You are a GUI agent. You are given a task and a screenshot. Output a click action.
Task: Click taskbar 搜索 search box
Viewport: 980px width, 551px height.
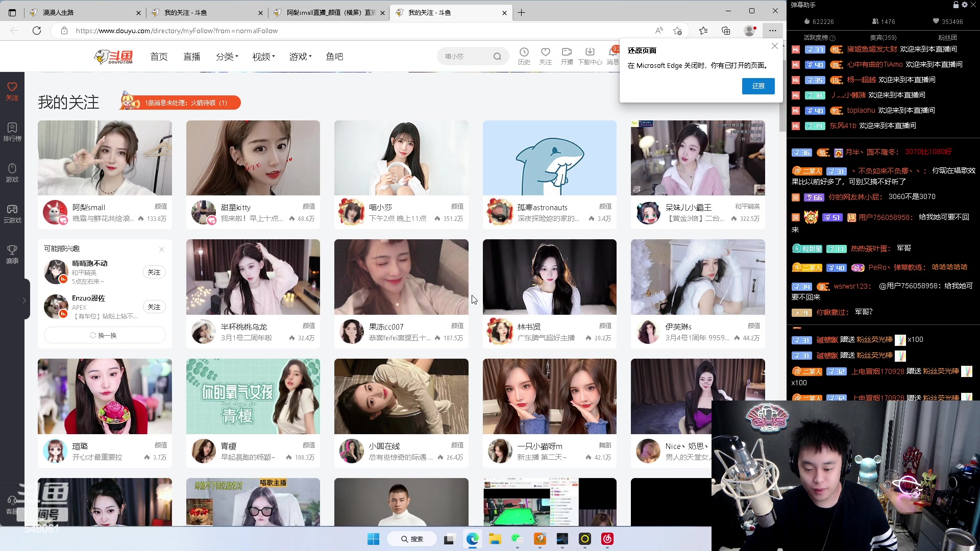(x=412, y=539)
